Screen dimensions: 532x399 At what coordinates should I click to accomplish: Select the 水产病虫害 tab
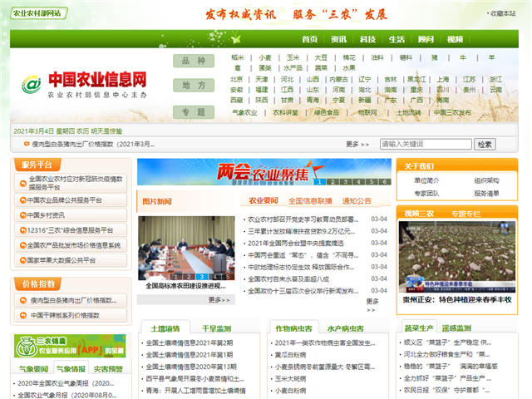tap(346, 328)
